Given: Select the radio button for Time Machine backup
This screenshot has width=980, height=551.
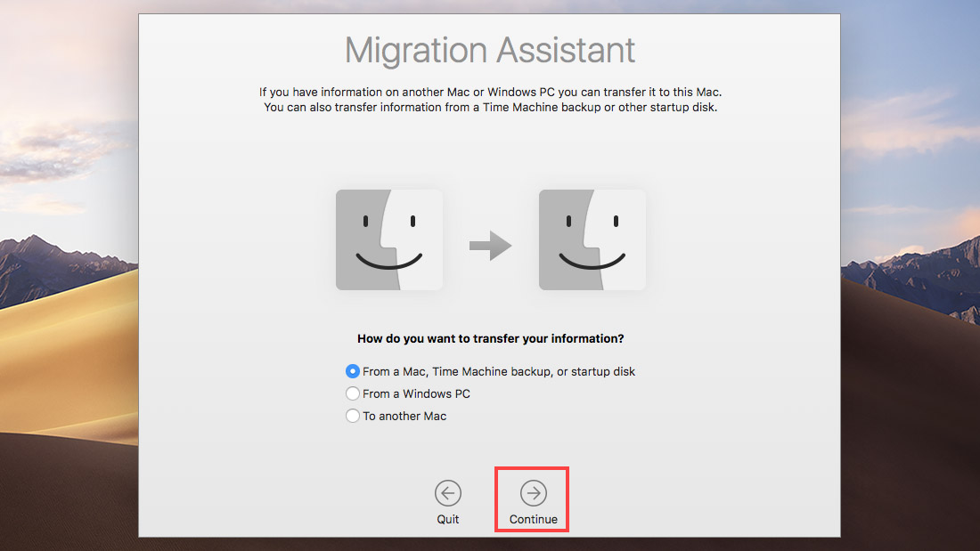Looking at the screenshot, I should point(352,371).
